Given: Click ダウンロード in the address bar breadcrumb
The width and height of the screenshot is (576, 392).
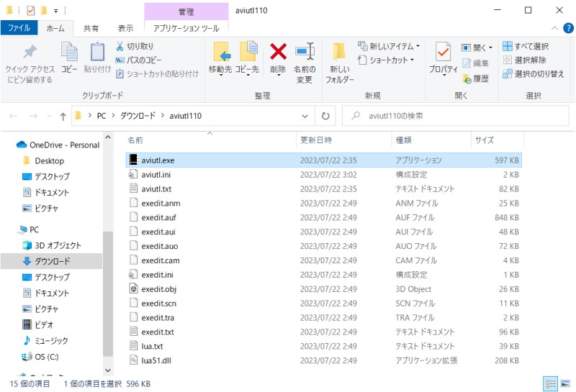Looking at the screenshot, I should [138, 116].
